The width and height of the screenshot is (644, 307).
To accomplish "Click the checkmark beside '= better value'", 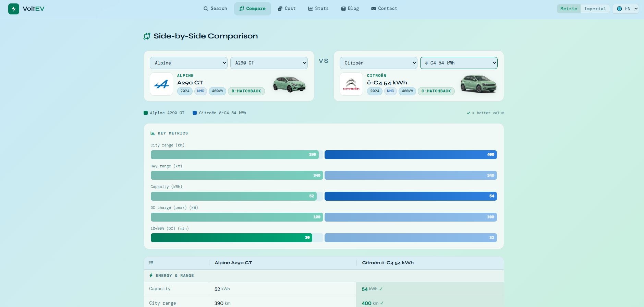I will pos(468,113).
